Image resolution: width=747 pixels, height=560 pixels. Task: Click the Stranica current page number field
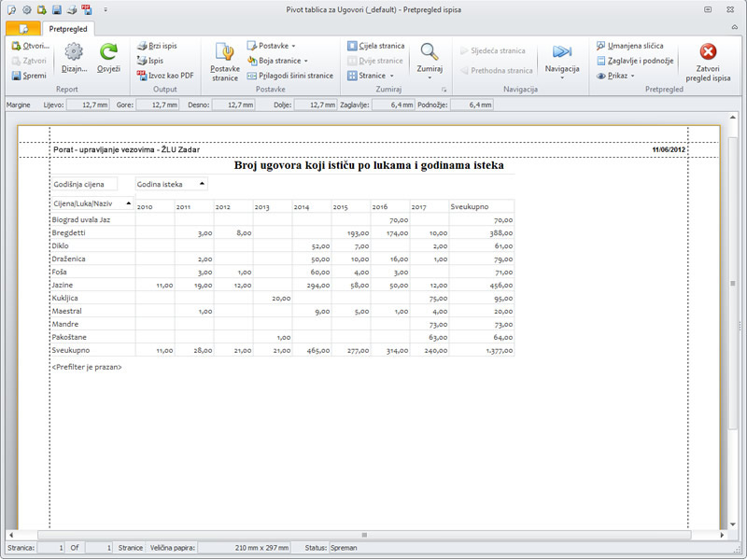(x=51, y=548)
